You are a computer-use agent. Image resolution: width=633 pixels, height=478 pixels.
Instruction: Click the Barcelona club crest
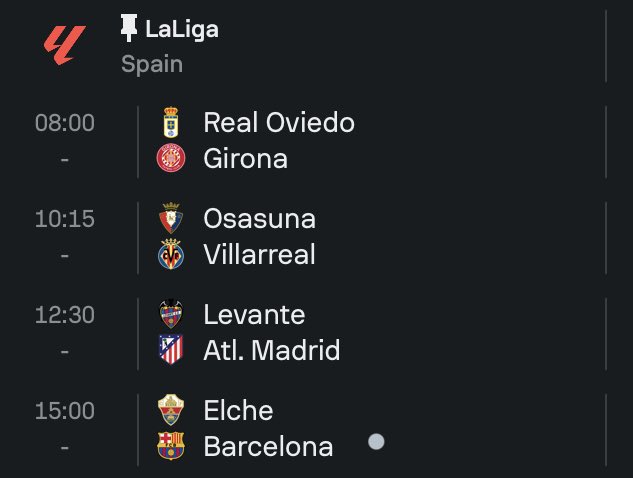[171, 446]
